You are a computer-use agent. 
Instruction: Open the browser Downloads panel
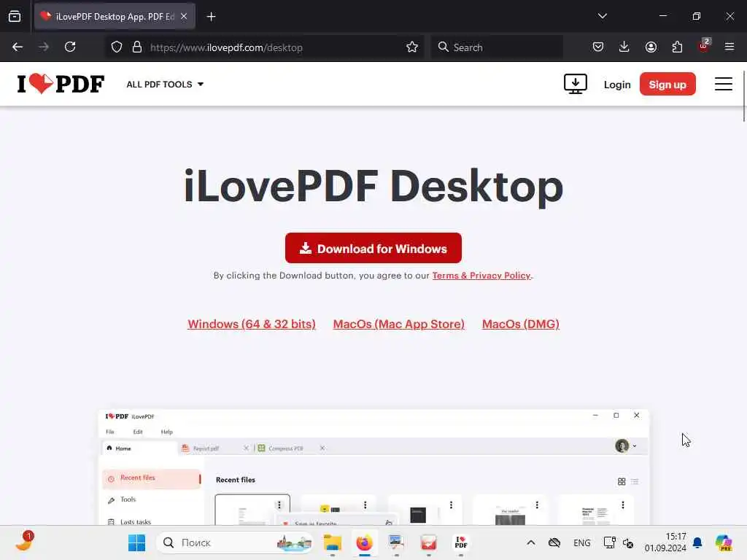click(624, 47)
